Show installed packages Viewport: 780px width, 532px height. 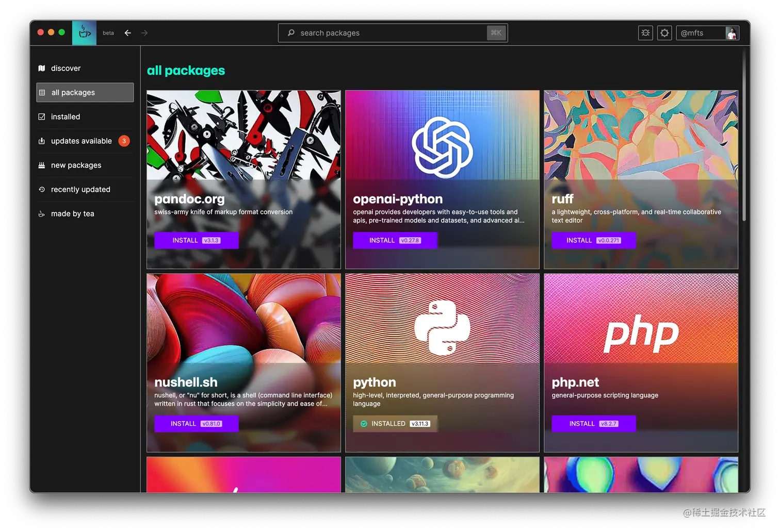85,117
